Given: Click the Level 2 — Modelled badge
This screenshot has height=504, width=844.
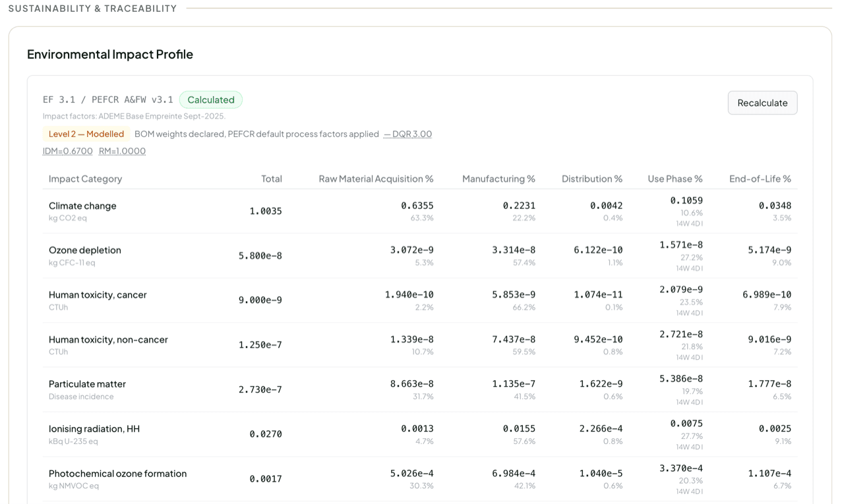Looking at the screenshot, I should [86, 134].
